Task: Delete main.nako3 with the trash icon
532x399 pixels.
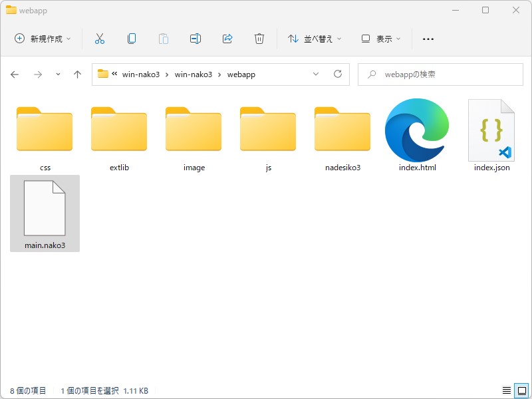Action: click(259, 39)
